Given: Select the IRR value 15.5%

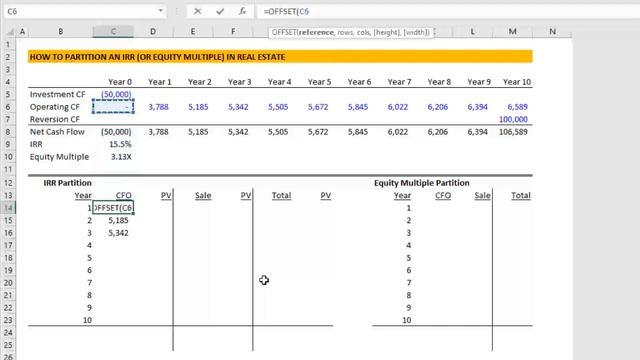Looking at the screenshot, I should click(120, 144).
